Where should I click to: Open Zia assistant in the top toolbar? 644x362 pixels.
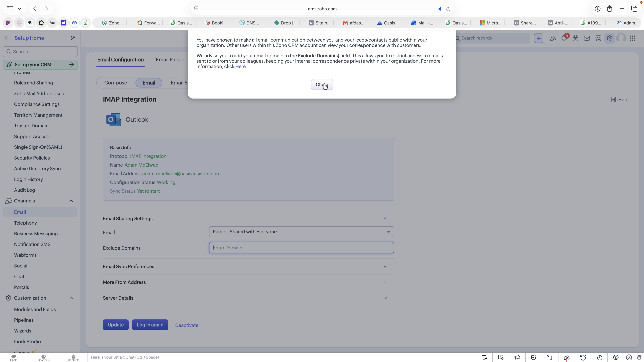(x=552, y=38)
